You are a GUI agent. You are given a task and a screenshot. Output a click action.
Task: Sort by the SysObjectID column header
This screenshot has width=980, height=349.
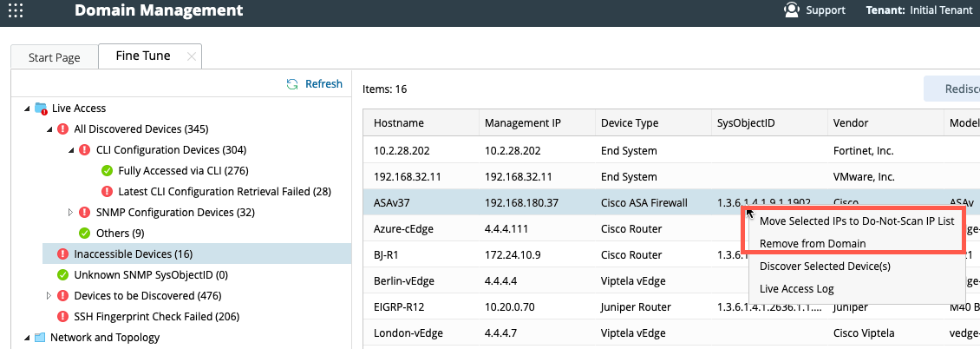click(770, 123)
